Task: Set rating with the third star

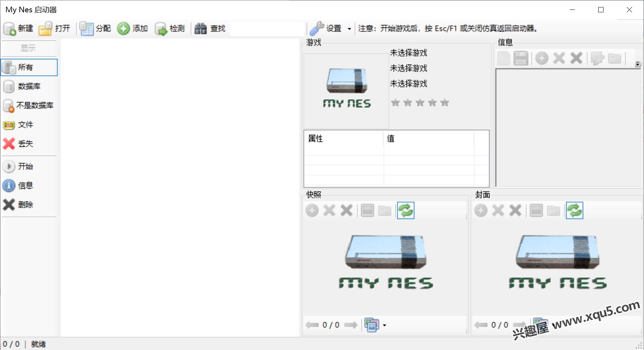Action: [x=420, y=102]
